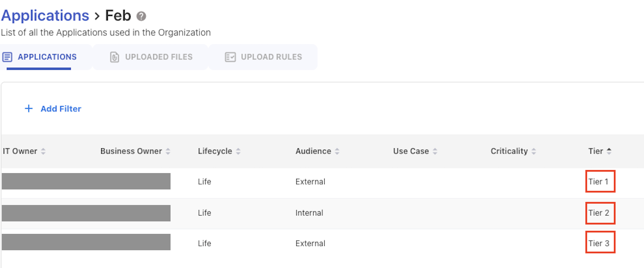Select the Internal audience row
The height and width of the screenshot is (268, 644).
[310, 213]
